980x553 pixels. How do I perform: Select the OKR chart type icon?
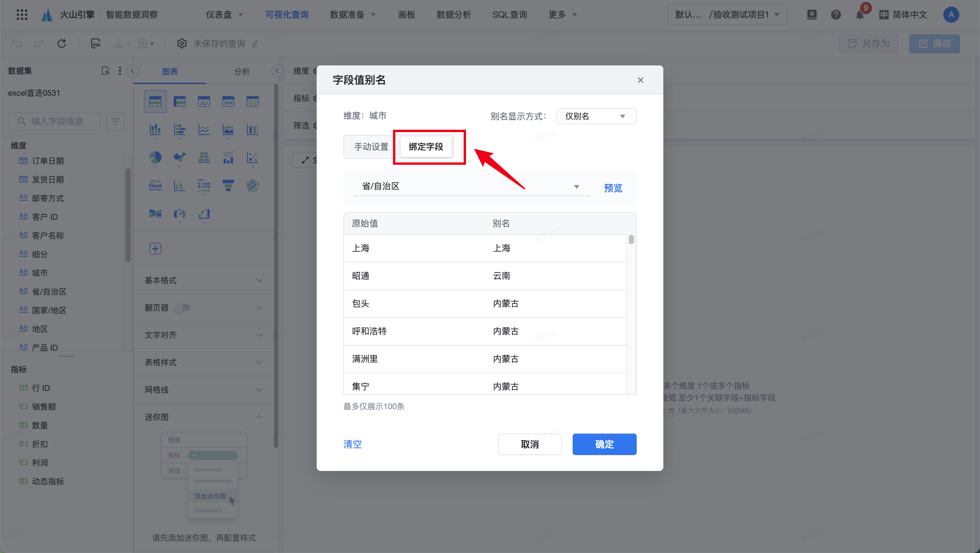coord(228,102)
